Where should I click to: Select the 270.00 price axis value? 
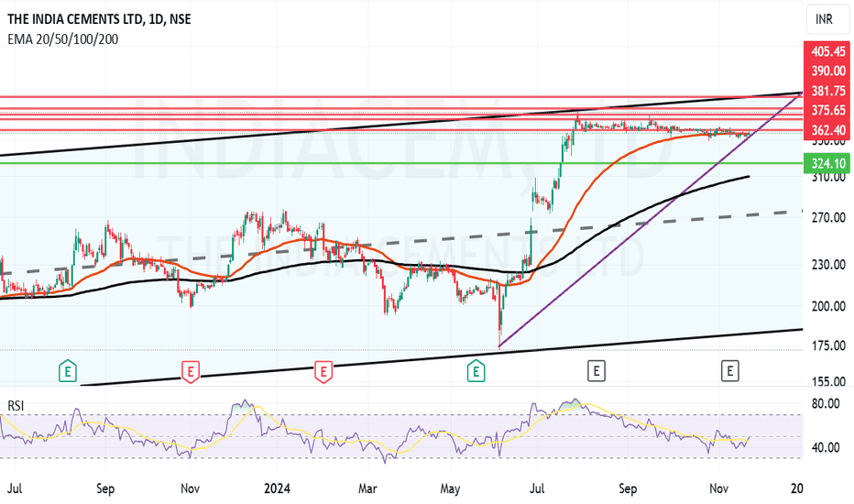[828, 218]
